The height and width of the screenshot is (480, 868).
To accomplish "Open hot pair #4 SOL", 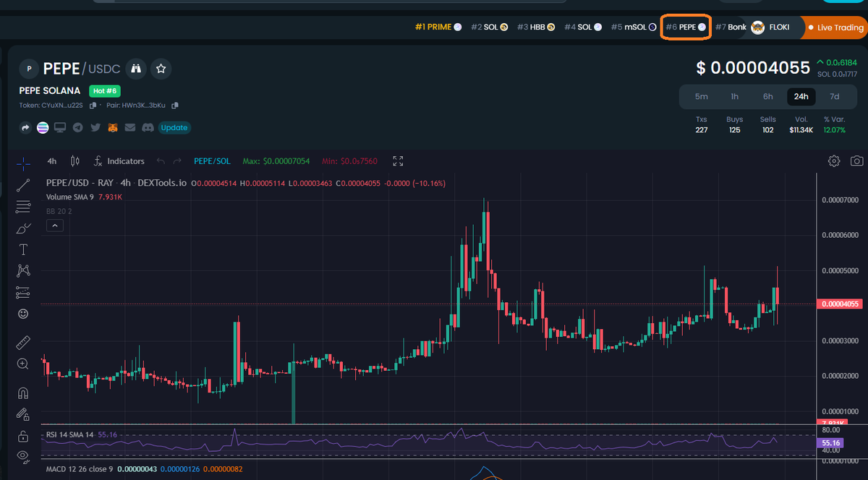I will (583, 27).
